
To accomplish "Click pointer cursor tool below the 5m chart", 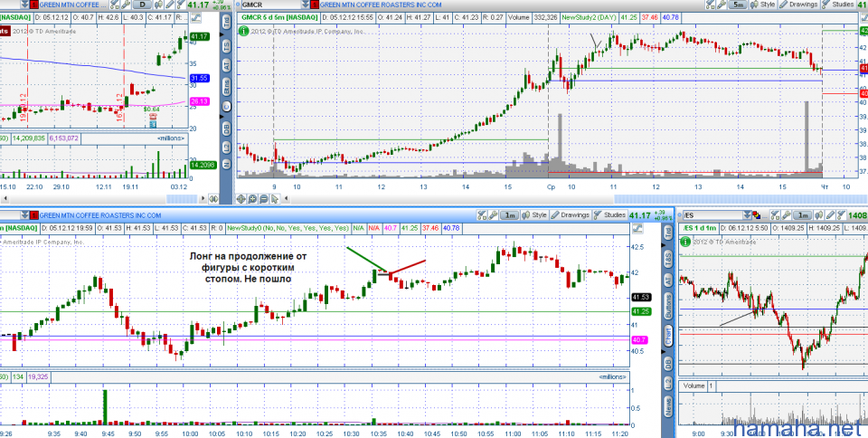I will [275, 199].
